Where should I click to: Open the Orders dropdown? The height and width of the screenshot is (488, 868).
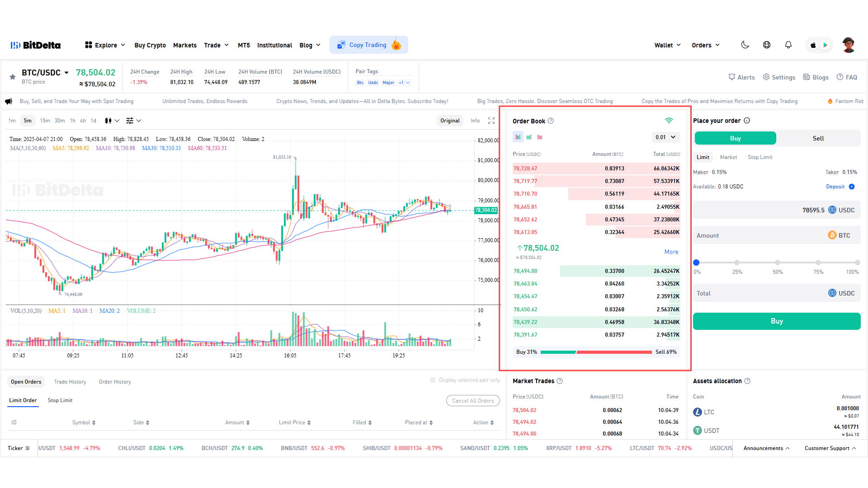[x=705, y=45]
